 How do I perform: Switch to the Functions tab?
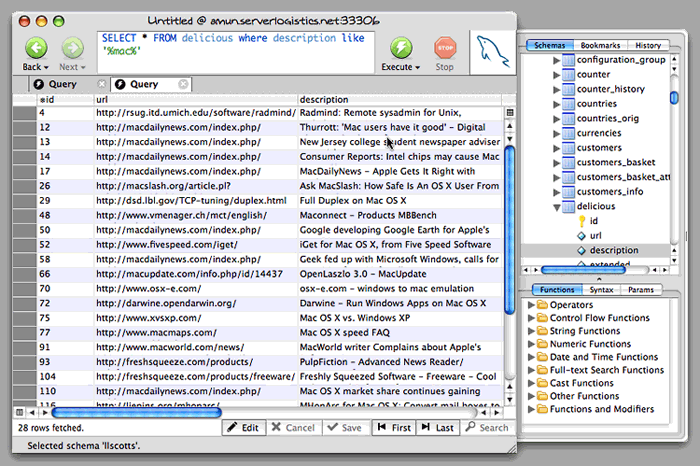[557, 290]
